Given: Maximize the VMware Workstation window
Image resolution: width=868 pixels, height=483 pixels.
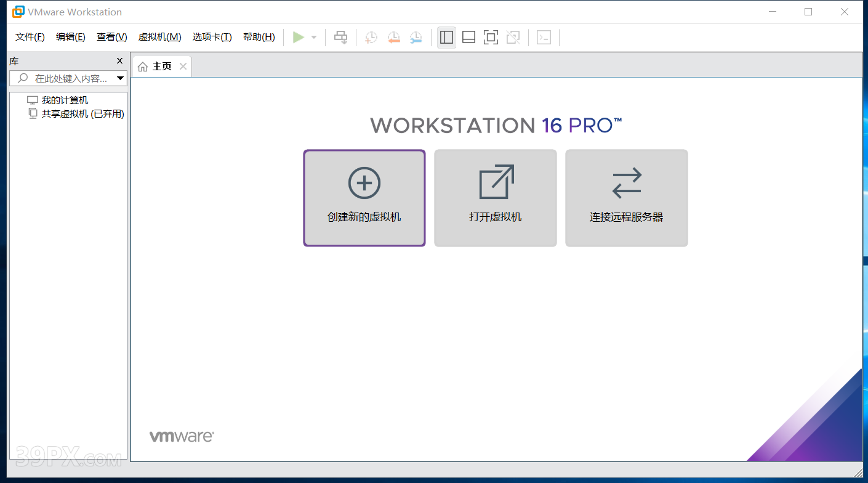Looking at the screenshot, I should 808,12.
